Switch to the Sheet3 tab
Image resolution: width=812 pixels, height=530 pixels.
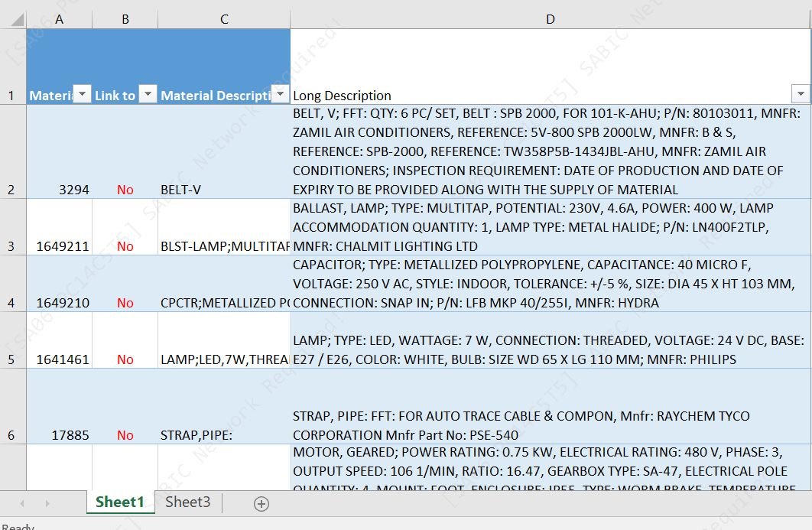pyautogui.click(x=188, y=502)
